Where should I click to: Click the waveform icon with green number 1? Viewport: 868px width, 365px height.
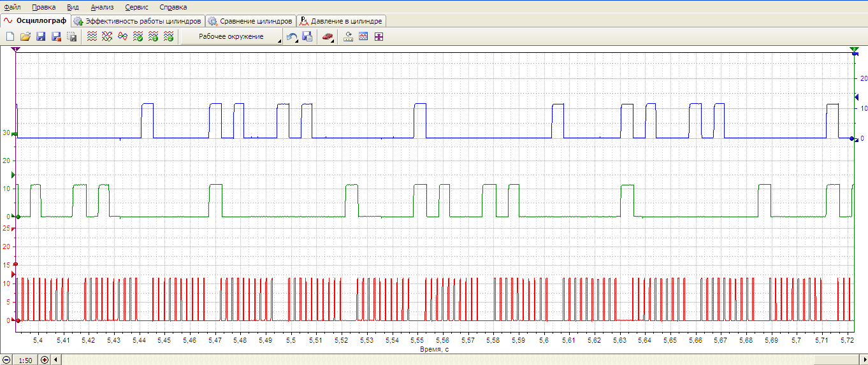coord(153,37)
